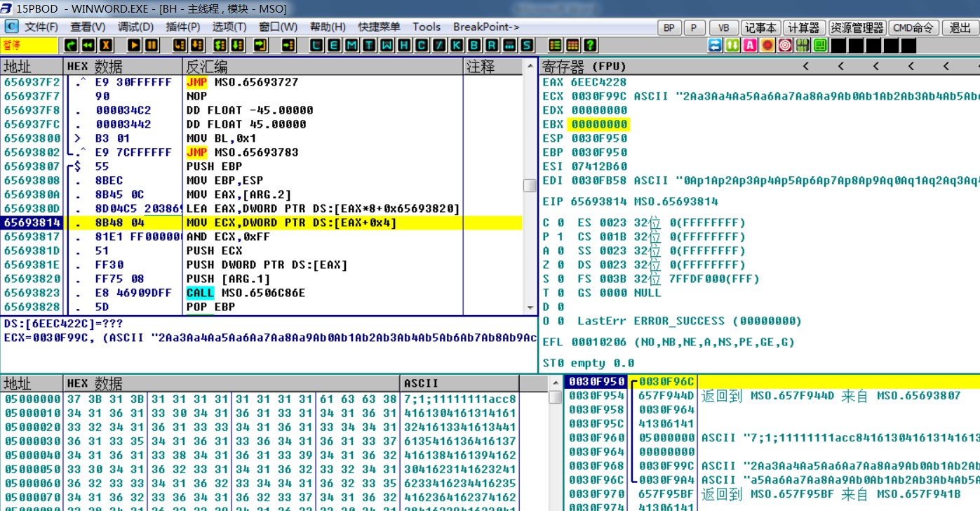Click the green up-down arrows plugin icon
The height and width of the screenshot is (511, 980).
(732, 45)
